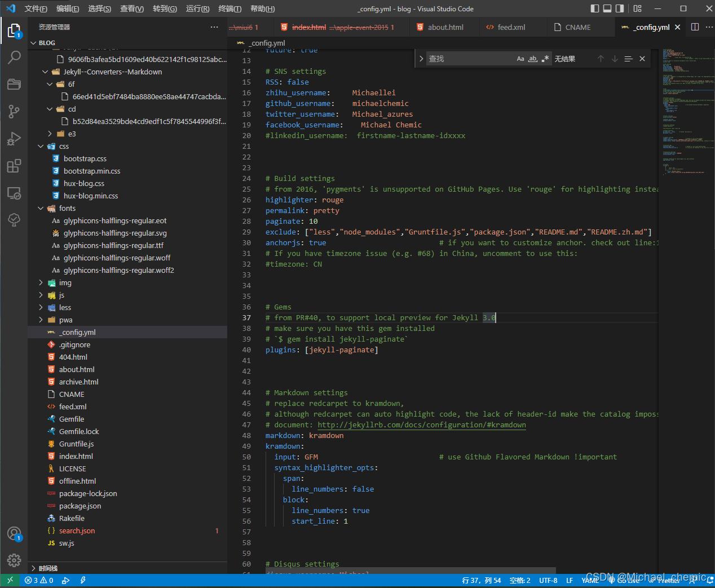Open the Manage settings gear
The width and height of the screenshot is (715, 588).
14,560
